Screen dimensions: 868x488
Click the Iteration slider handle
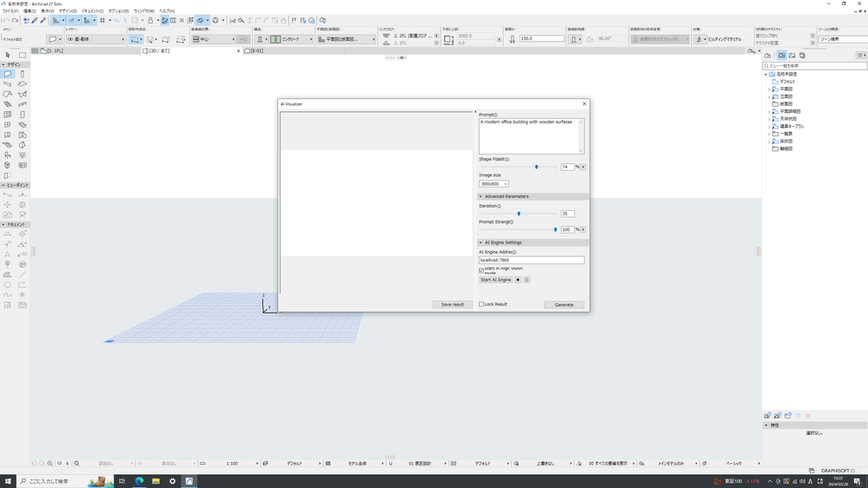tap(519, 214)
